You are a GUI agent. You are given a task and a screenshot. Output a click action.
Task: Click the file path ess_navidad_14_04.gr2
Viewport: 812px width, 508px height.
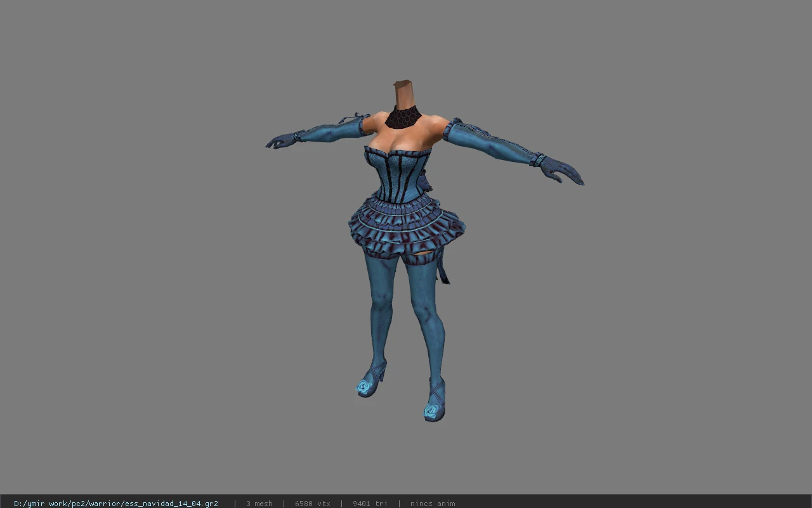(x=116, y=504)
